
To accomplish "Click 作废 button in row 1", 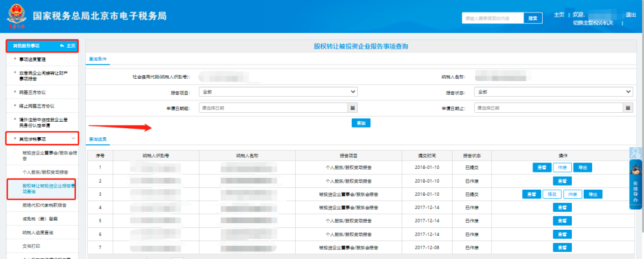I will (562, 168).
